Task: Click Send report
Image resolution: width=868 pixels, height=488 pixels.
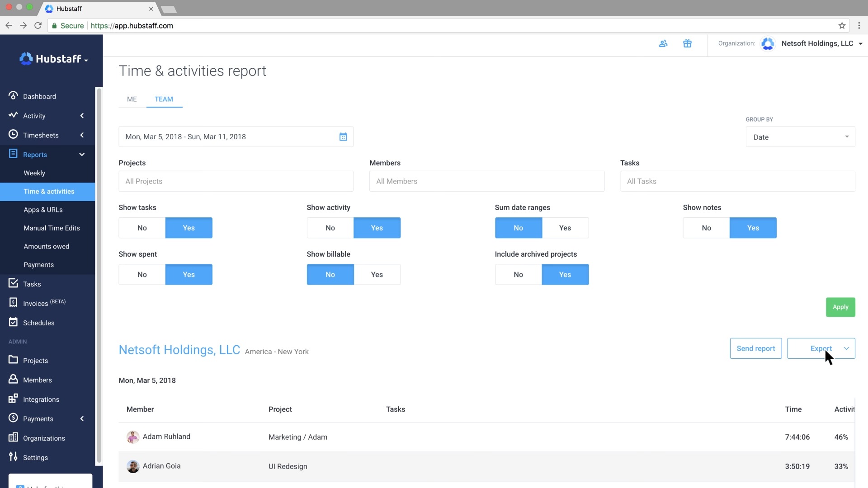Action: (x=755, y=348)
